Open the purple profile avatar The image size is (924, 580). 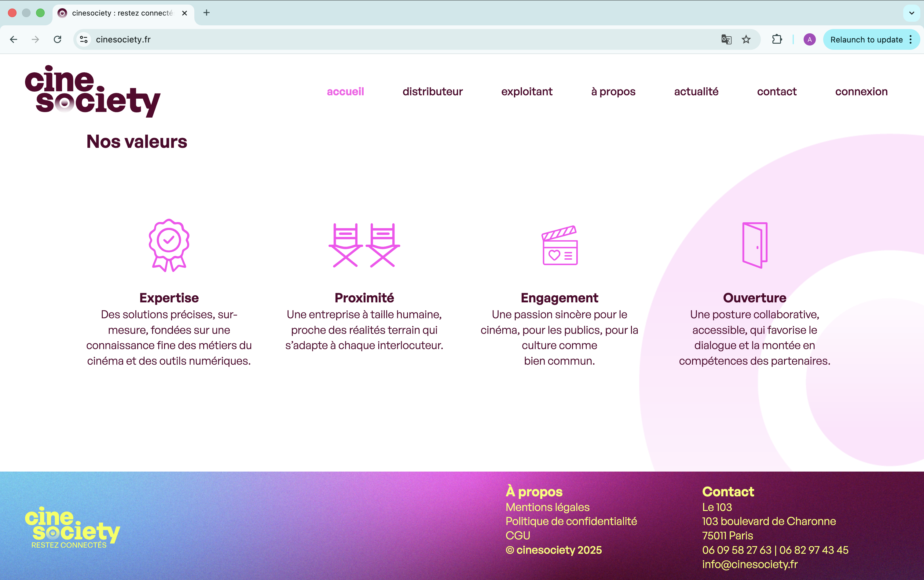coord(809,39)
